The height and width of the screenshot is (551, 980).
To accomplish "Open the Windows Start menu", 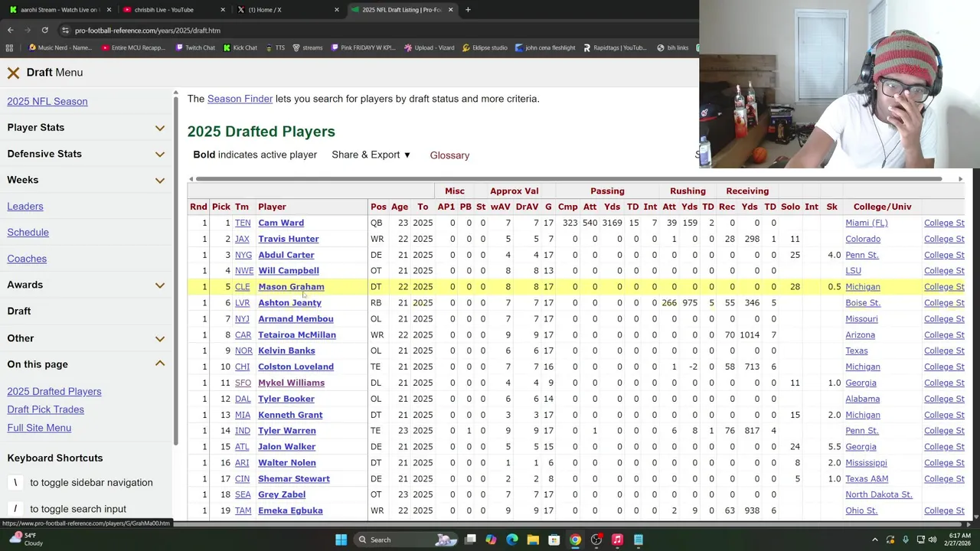I will click(341, 540).
